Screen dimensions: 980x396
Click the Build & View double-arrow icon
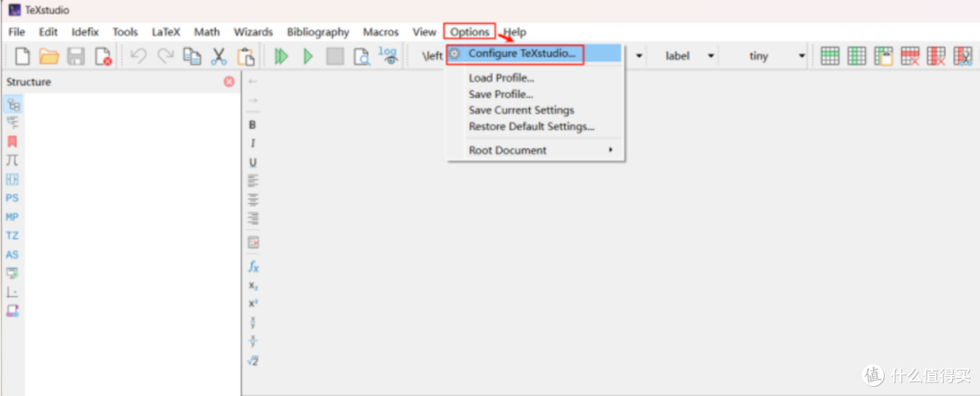click(281, 56)
